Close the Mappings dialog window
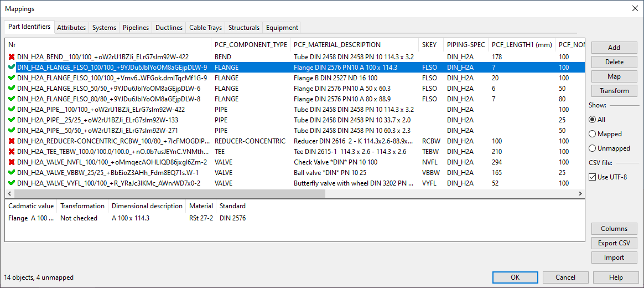644x288 pixels. click(634, 8)
